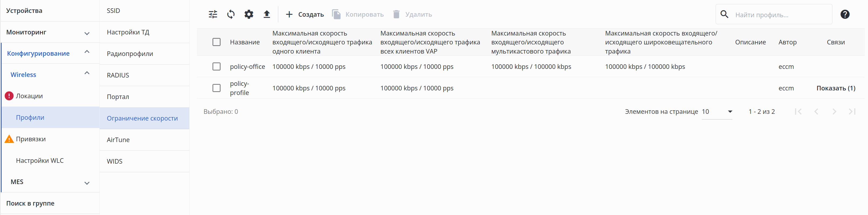Expand the Мониторинг section
The width and height of the screenshot is (868, 215).
87,33
